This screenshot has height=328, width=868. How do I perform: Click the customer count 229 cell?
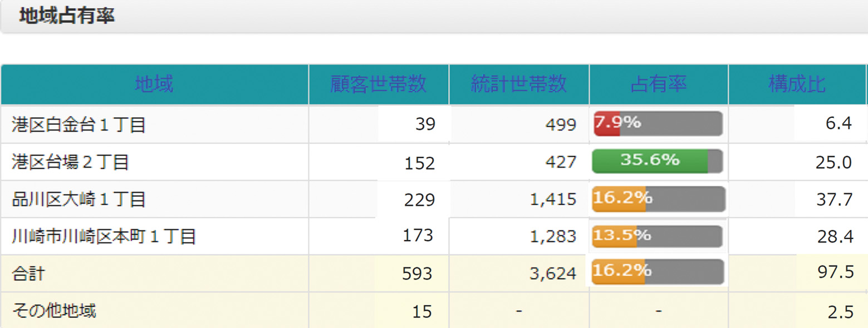coord(420,200)
